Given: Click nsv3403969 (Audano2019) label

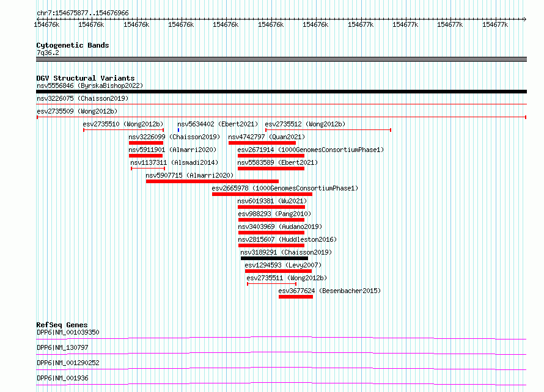Looking at the screenshot, I should click(x=280, y=227).
